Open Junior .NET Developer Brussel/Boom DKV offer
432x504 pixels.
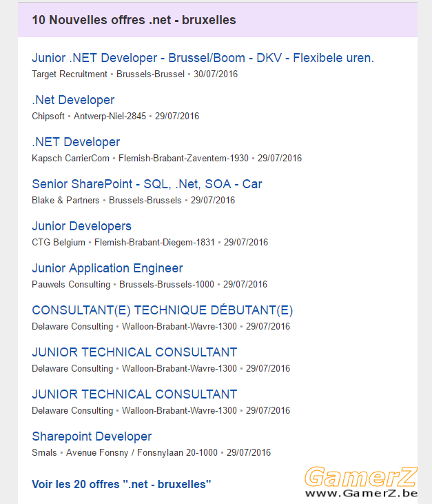coord(203,58)
